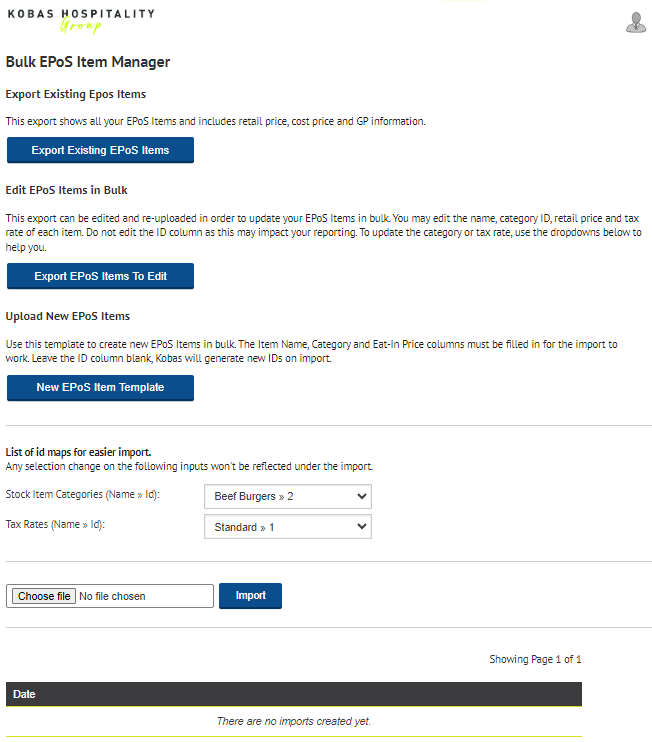The height and width of the screenshot is (742, 652).
Task: Click the 'Tax Rates (Name » Id):' label
Action: [x=55, y=524]
